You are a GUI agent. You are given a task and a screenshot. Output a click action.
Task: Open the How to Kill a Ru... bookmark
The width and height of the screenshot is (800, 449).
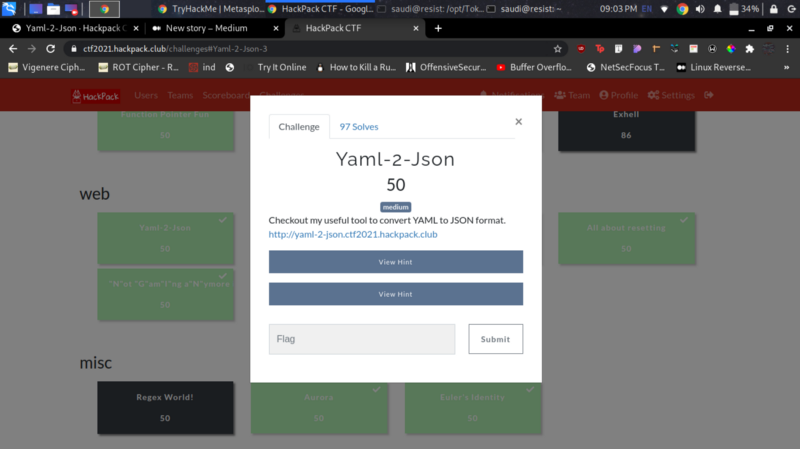tap(356, 67)
